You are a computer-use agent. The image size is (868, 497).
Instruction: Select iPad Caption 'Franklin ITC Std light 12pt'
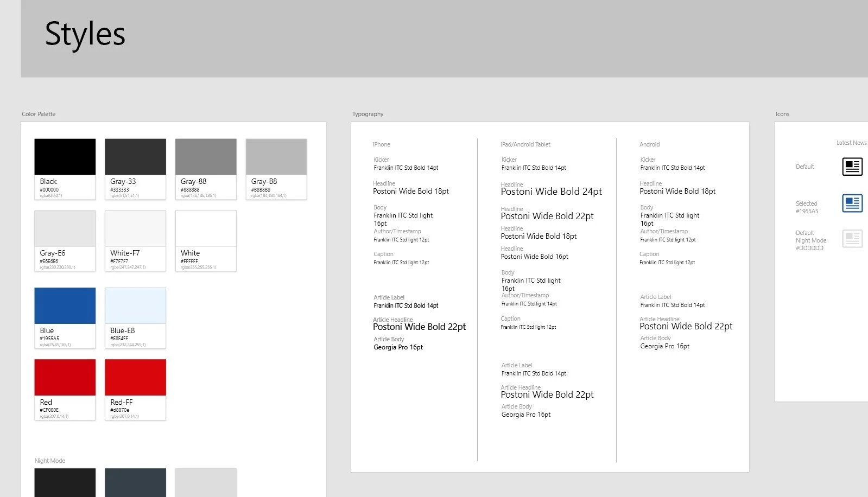528,327
